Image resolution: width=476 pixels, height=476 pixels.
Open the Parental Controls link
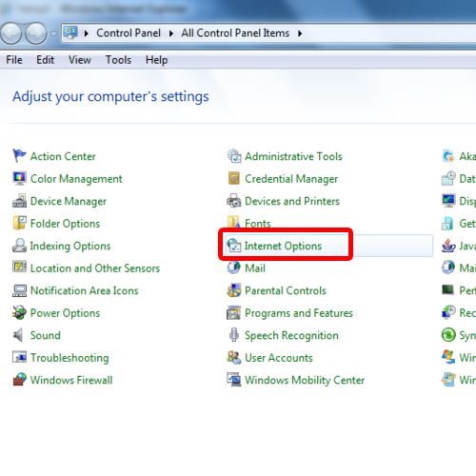click(286, 290)
